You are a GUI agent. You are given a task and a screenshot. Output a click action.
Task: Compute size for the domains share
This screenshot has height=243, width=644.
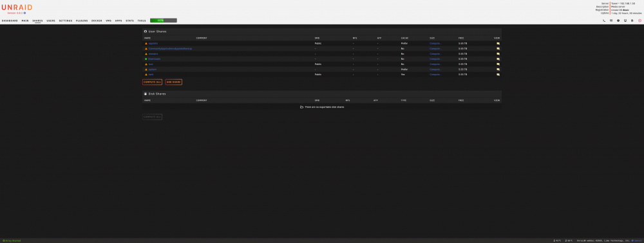(x=436, y=54)
